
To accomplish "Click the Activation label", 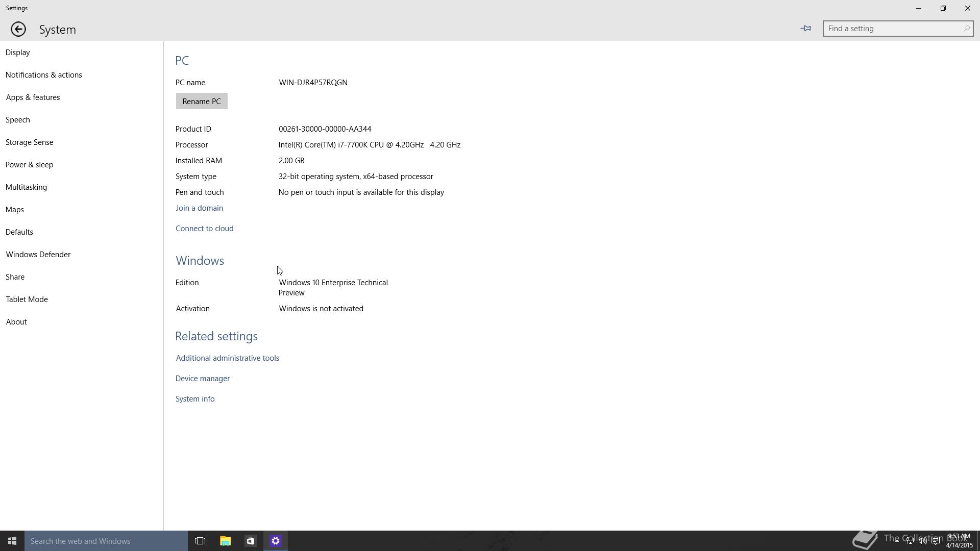I will [193, 309].
